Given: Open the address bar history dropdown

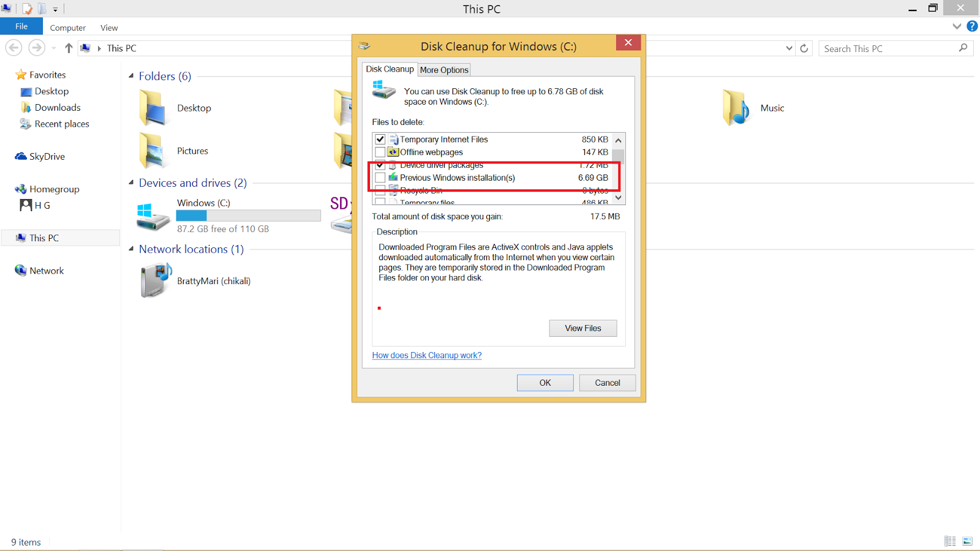Looking at the screenshot, I should [789, 48].
